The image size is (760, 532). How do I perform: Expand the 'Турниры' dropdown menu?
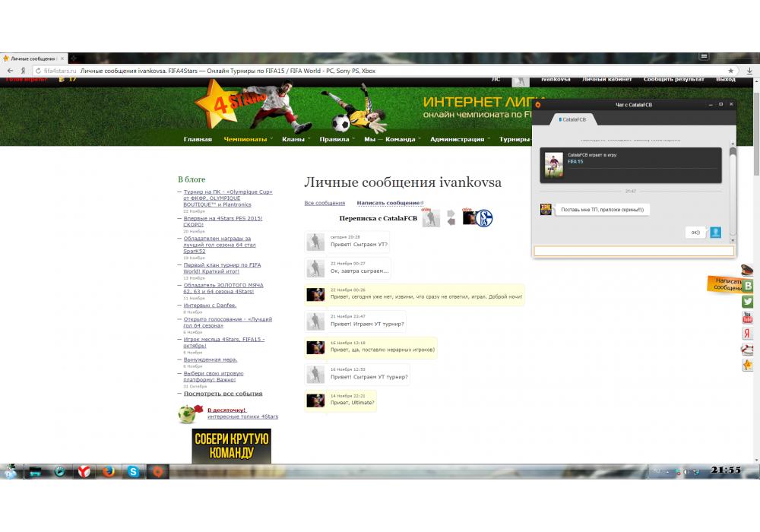(515, 139)
